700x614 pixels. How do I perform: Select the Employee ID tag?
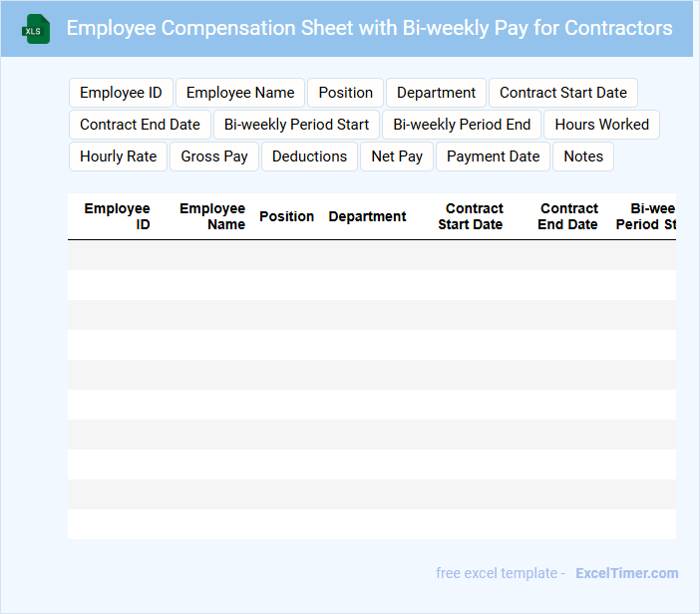coord(121,93)
